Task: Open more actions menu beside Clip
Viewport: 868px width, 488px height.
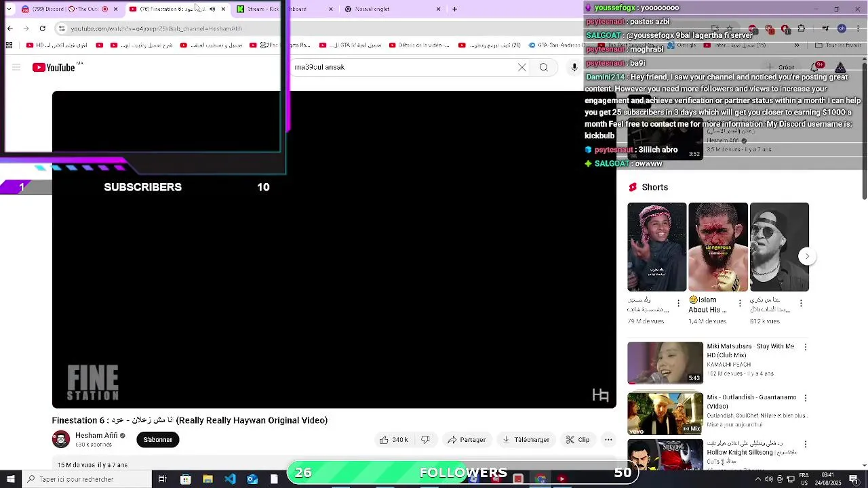Action: point(608,440)
